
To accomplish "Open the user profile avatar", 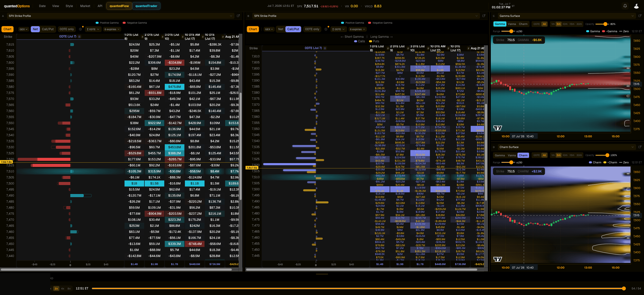I will click(x=636, y=6).
